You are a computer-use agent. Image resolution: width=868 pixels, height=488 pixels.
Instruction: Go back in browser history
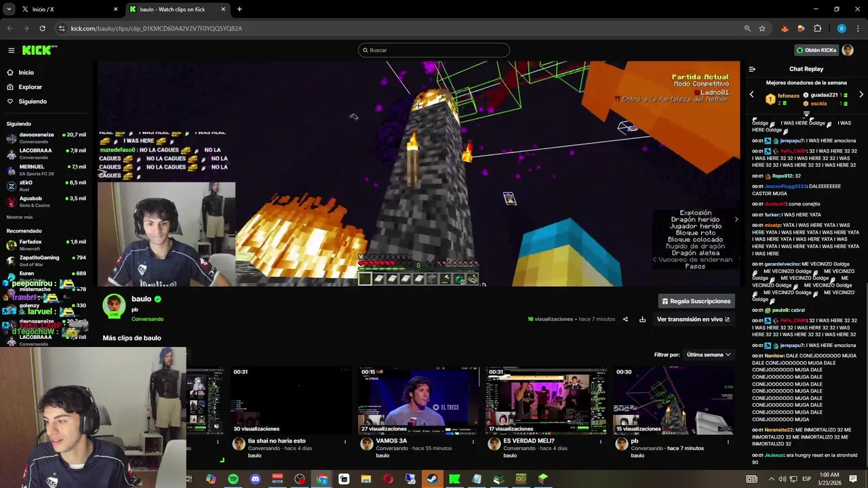point(9,28)
